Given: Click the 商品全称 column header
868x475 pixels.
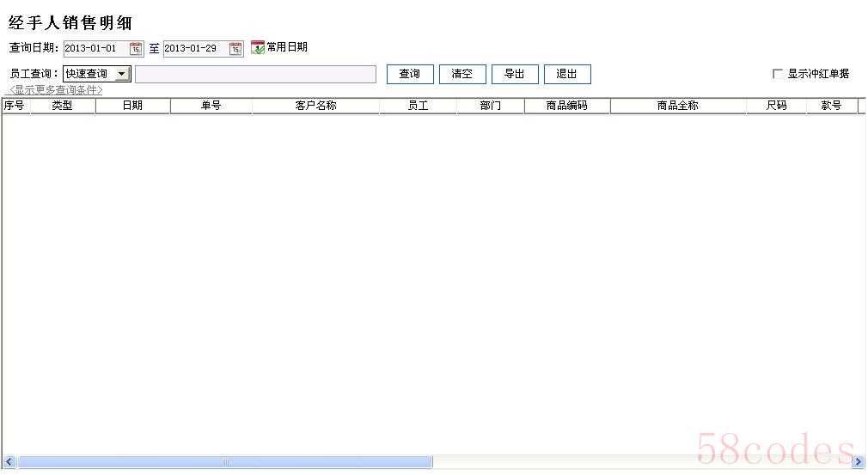Looking at the screenshot, I should (x=677, y=106).
